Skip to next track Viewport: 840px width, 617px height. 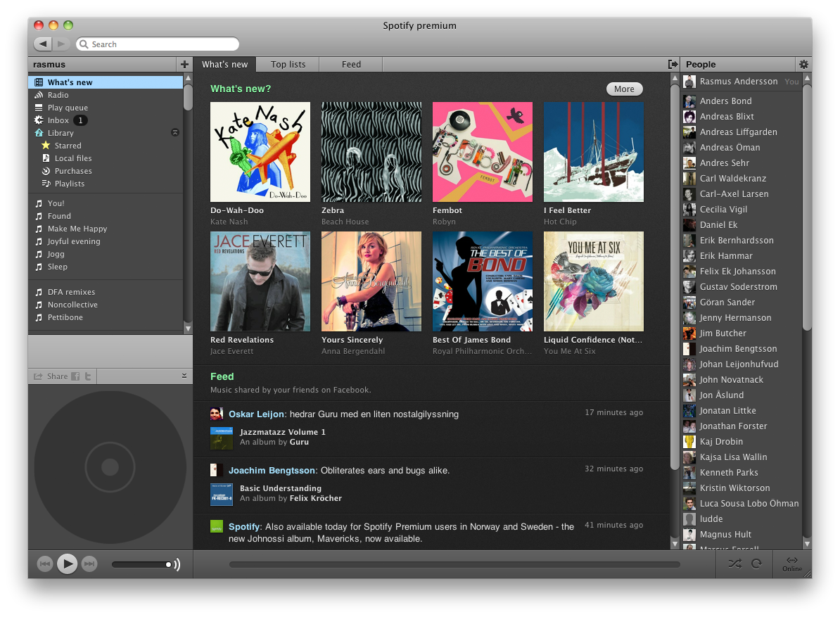point(89,564)
